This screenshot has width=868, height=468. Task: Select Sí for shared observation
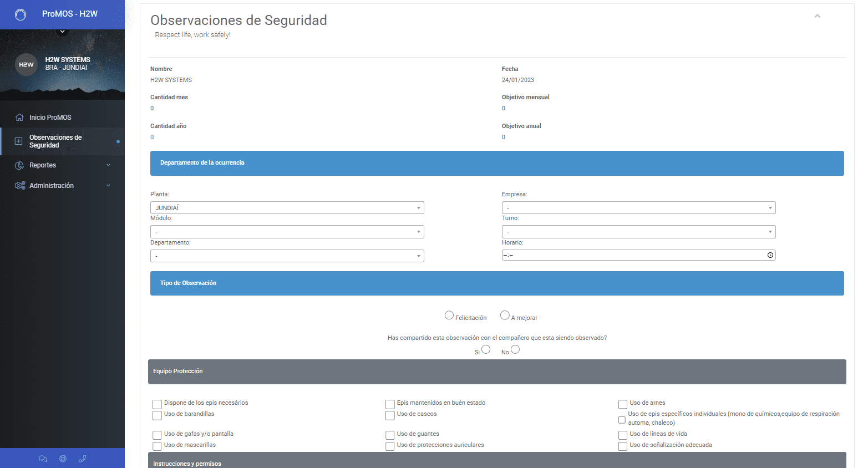pyautogui.click(x=486, y=349)
